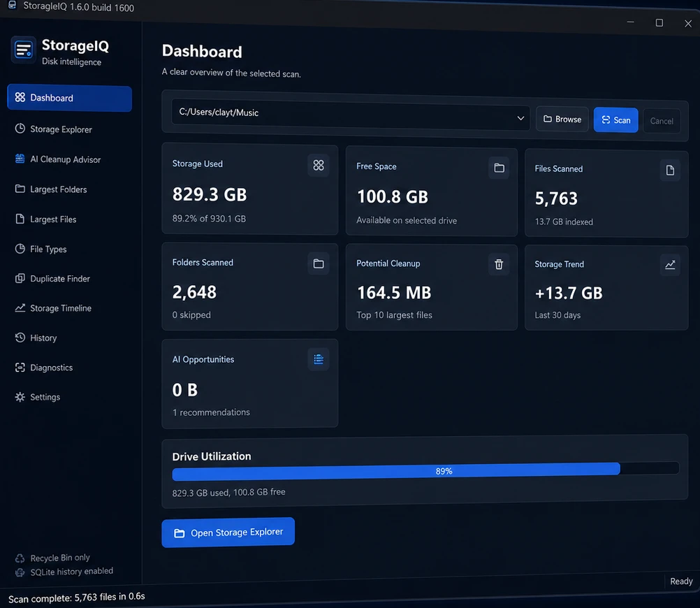
Task: Click the Ready status indicator
Action: 681,581
